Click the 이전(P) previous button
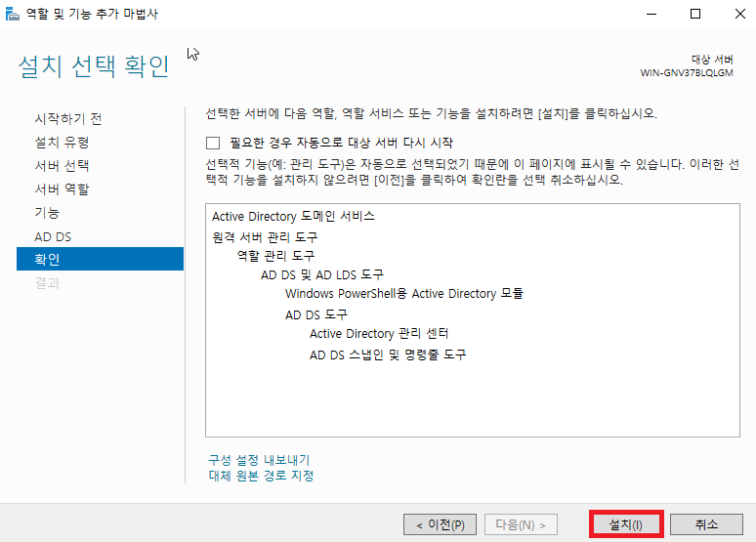 tap(440, 524)
